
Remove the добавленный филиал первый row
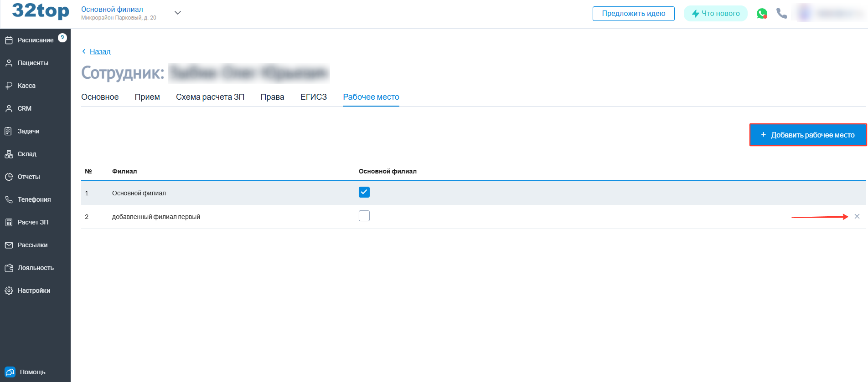click(x=857, y=216)
